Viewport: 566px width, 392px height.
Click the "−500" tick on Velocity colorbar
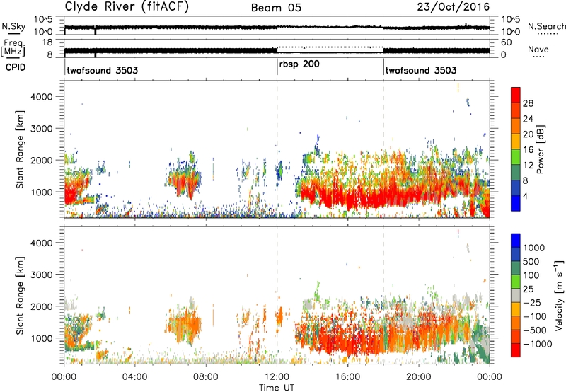click(535, 330)
